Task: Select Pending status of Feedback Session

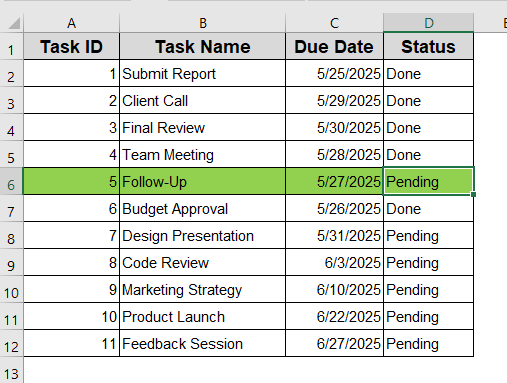Action: [429, 344]
